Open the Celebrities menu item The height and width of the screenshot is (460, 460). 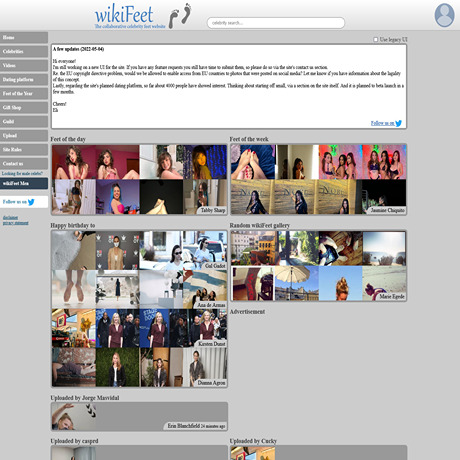point(24,52)
